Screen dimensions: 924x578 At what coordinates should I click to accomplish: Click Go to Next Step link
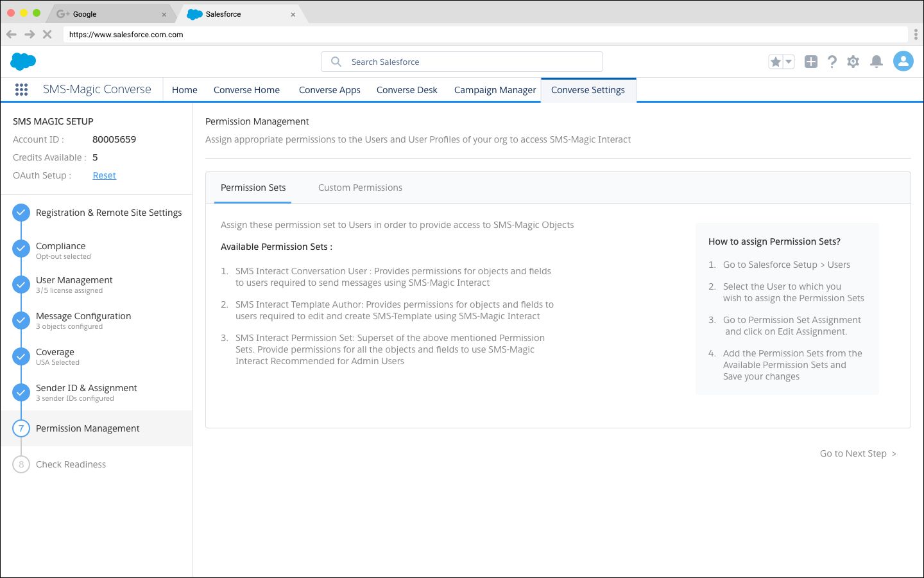click(x=858, y=453)
